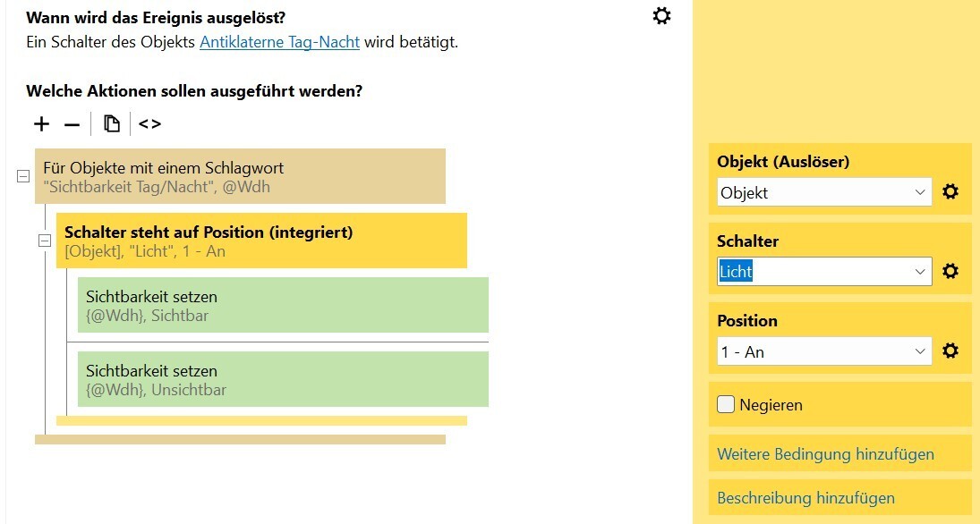The image size is (980, 524).
Task: Expand the Schalter Licht combo box arrow
Action: coord(920,272)
